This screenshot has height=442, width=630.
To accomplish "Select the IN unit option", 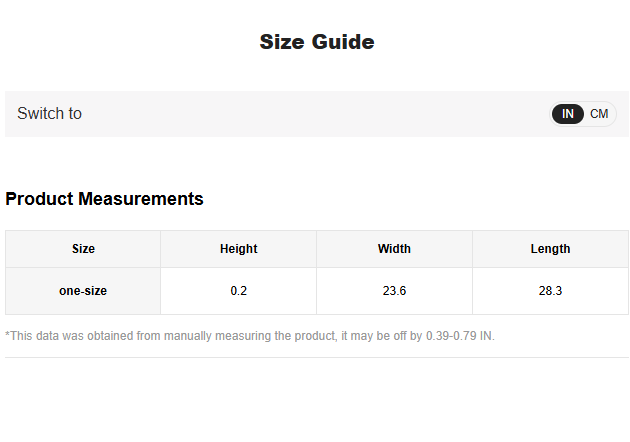I will coord(567,114).
